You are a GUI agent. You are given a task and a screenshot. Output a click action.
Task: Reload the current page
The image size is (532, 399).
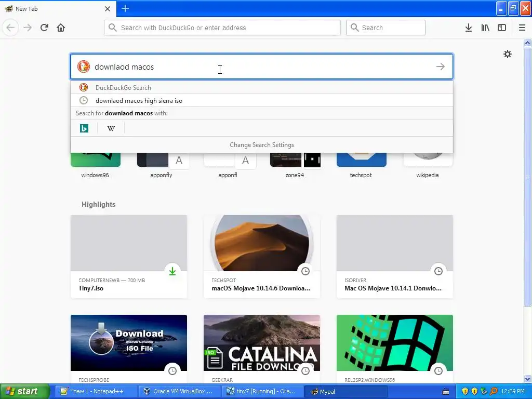(x=44, y=28)
